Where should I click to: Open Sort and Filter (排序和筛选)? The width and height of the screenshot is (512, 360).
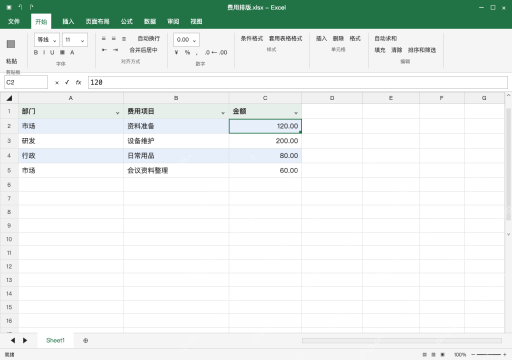(422, 50)
